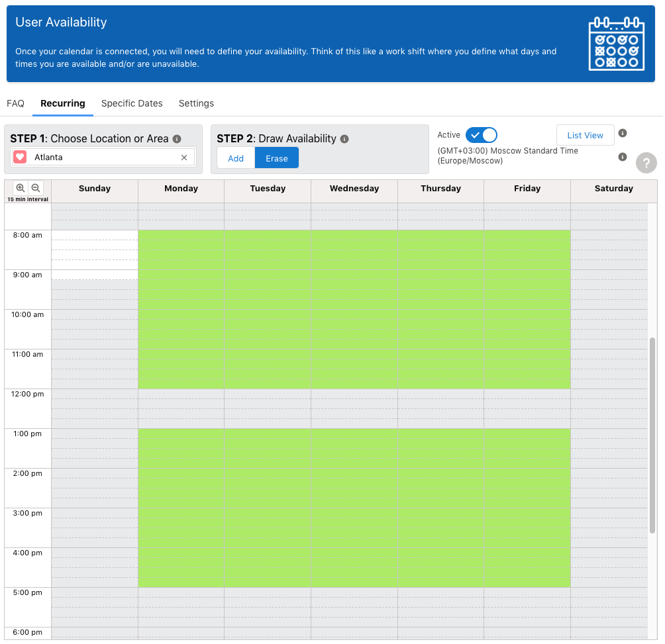665x644 pixels.
Task: Open the Atlanta location combo box
Action: pyautogui.click(x=103, y=157)
